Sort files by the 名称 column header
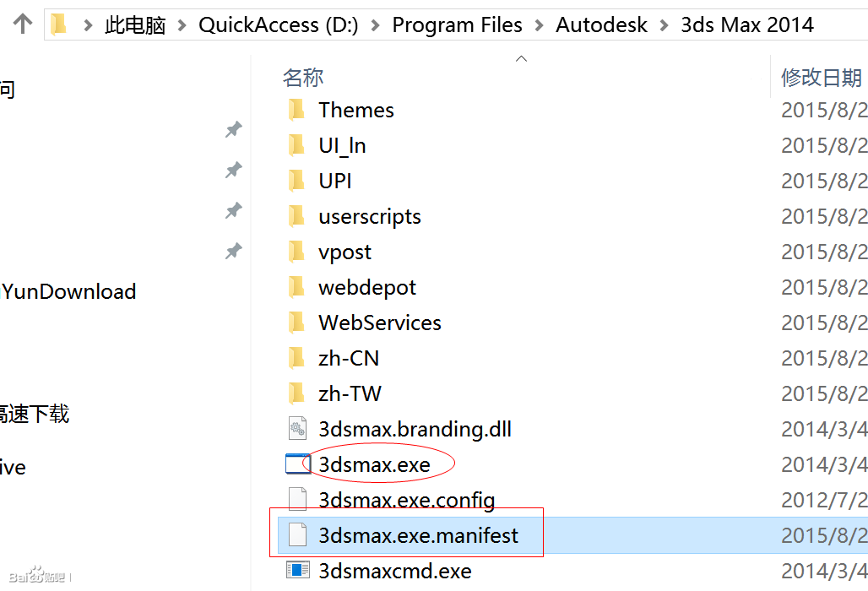The width and height of the screenshot is (868, 591). [x=303, y=78]
